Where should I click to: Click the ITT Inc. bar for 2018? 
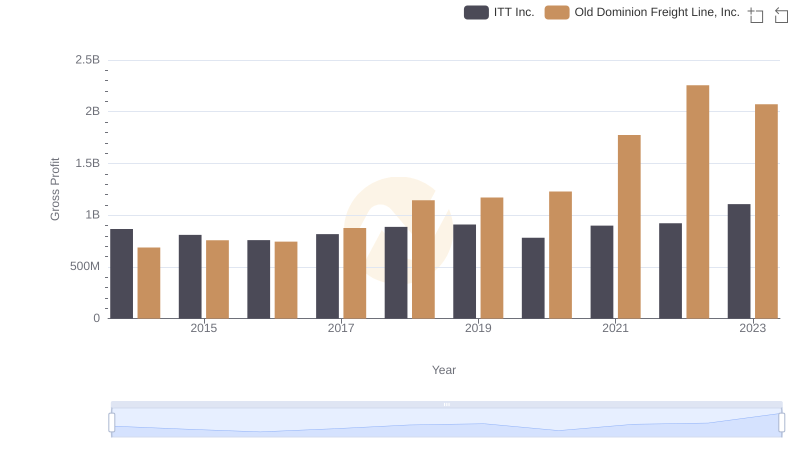(396, 273)
